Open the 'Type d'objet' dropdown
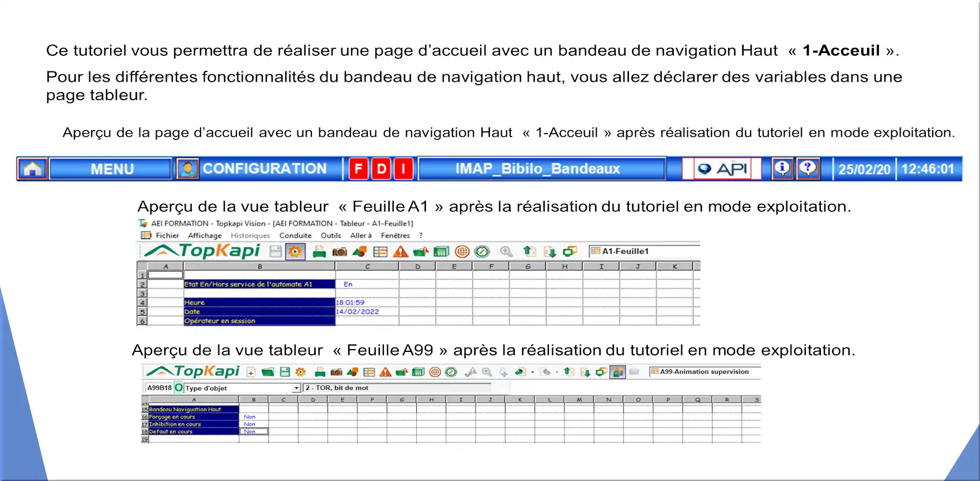Image resolution: width=980 pixels, height=481 pixels. point(296,388)
